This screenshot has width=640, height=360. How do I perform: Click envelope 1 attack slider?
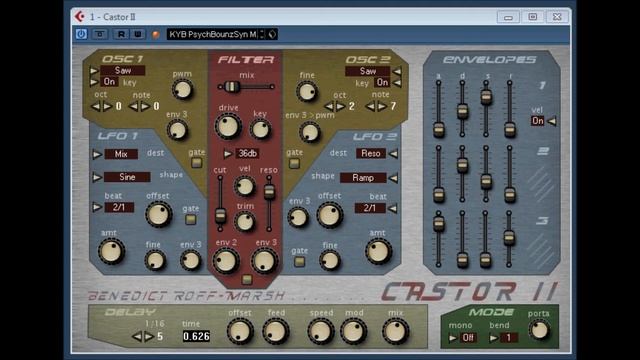point(438,109)
